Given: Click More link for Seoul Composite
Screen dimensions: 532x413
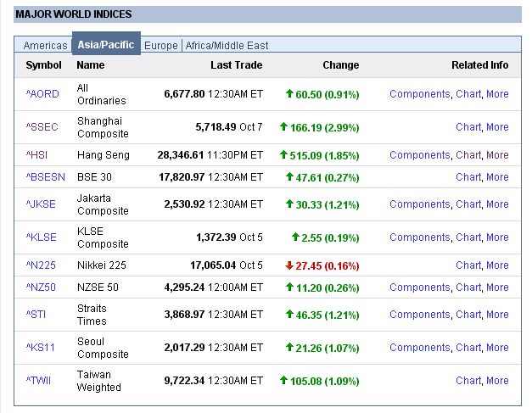Looking at the screenshot, I should pos(497,348).
